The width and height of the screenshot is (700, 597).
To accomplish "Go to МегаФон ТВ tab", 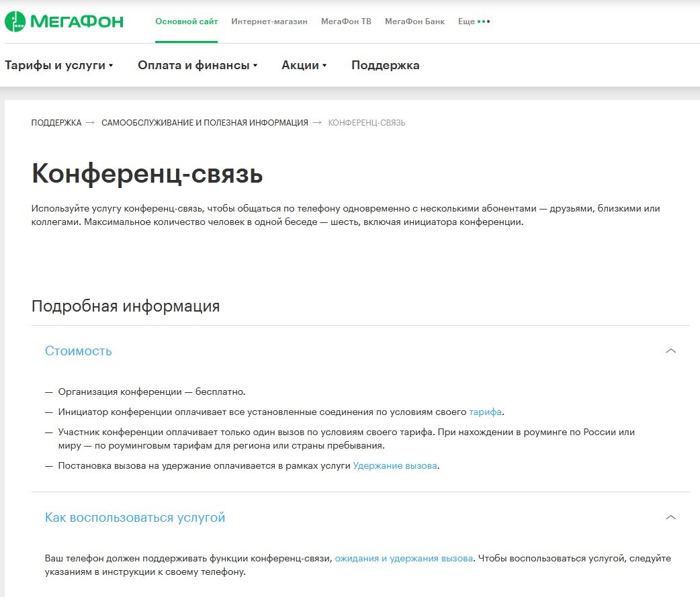I will coord(346,21).
